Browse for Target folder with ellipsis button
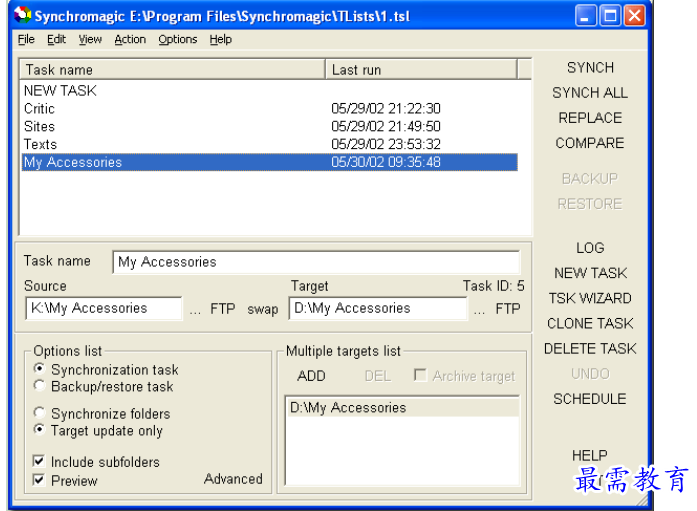This screenshot has height=511, width=697. (479, 310)
